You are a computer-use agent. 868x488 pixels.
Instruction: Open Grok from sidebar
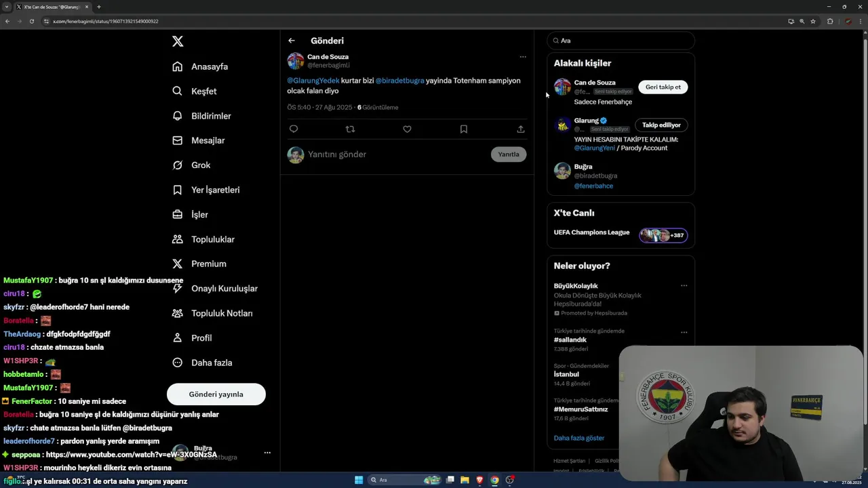click(191, 165)
